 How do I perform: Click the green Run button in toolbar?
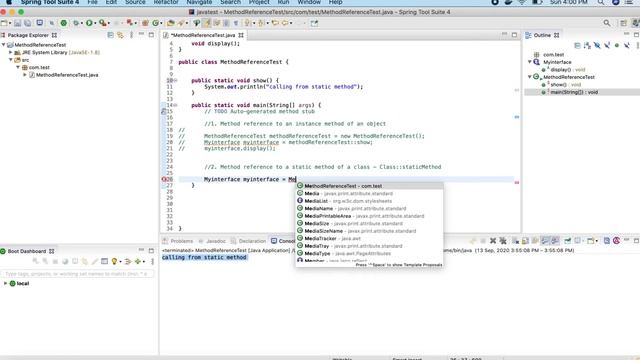click(x=89, y=23)
